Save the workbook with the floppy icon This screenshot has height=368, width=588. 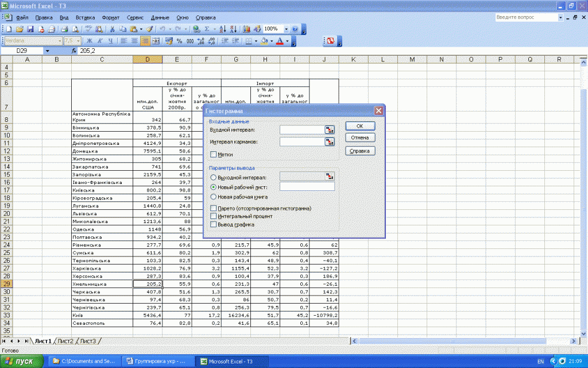[30, 29]
